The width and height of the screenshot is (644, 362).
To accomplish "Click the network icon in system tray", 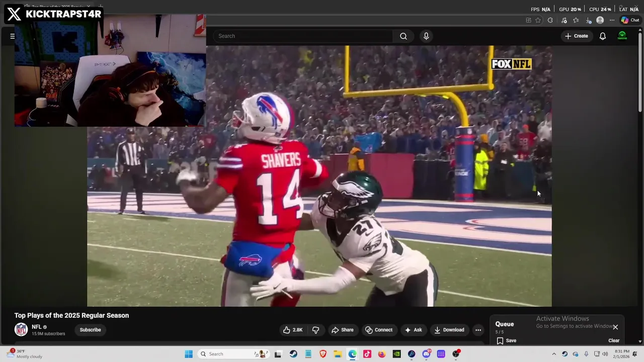I will point(597,354).
